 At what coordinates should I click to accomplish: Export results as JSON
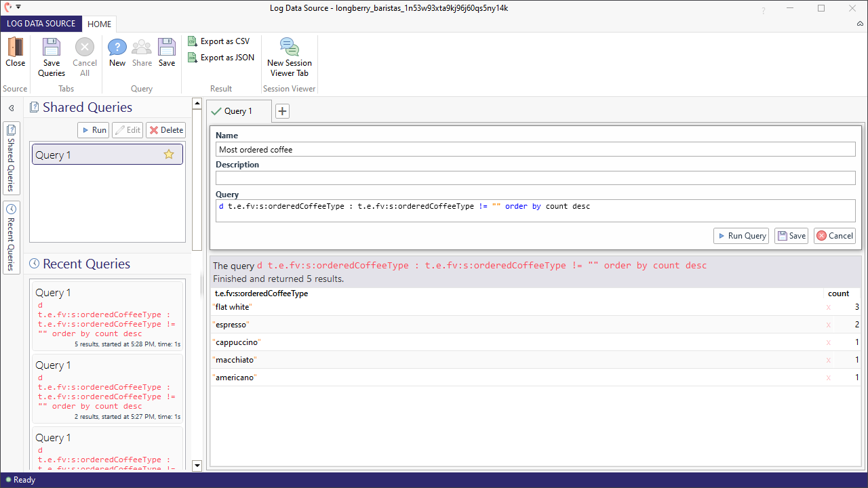220,58
